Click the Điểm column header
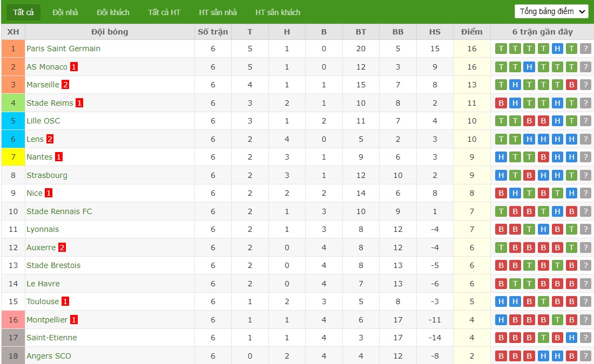Screen dimensions: 594x364 click(471, 32)
